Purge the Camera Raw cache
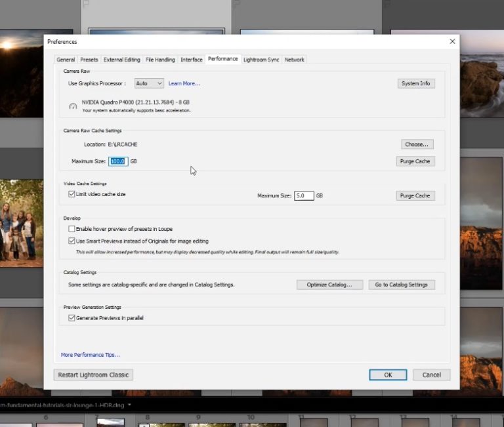504x427 pixels. pyautogui.click(x=415, y=161)
